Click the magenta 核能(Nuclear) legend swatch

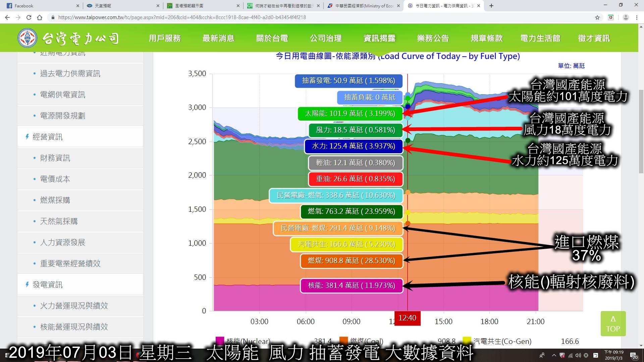click(x=220, y=341)
